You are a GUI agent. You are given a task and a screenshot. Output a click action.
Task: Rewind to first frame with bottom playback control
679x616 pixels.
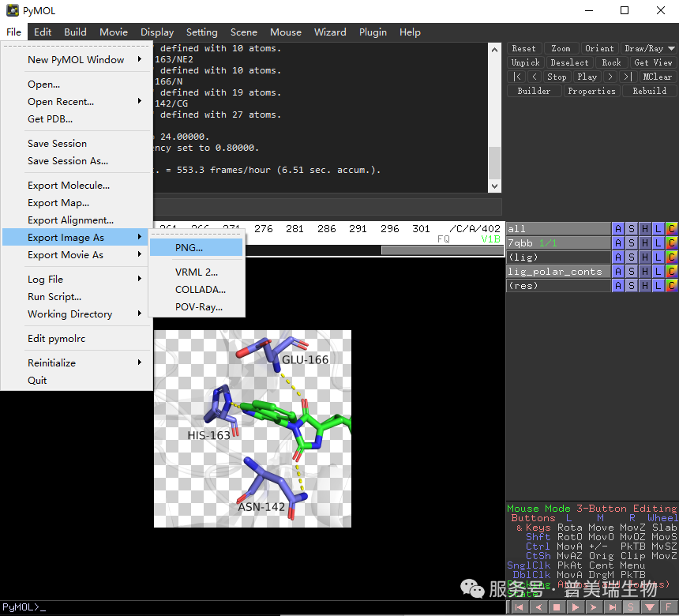point(519,607)
